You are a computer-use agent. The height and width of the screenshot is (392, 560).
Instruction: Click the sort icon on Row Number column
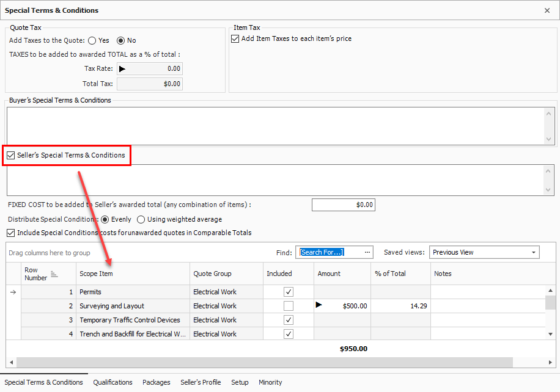pyautogui.click(x=54, y=275)
